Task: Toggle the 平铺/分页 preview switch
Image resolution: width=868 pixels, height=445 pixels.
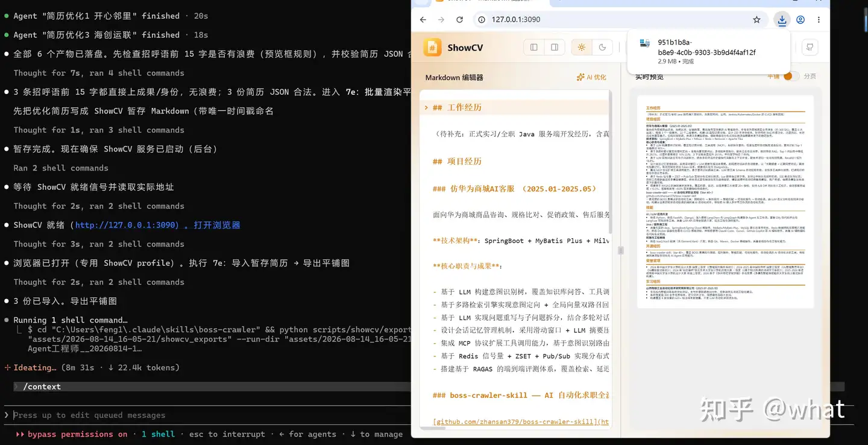Action: point(791,76)
